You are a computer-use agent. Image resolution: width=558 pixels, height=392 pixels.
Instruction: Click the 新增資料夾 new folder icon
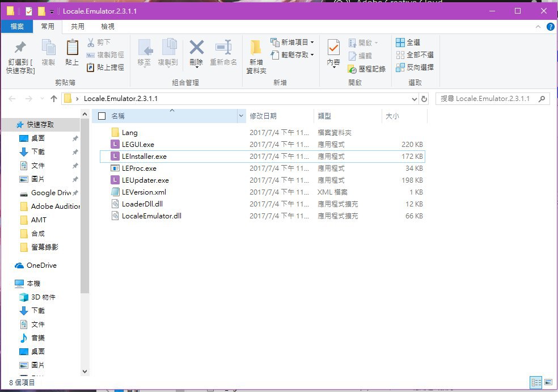tap(256, 47)
